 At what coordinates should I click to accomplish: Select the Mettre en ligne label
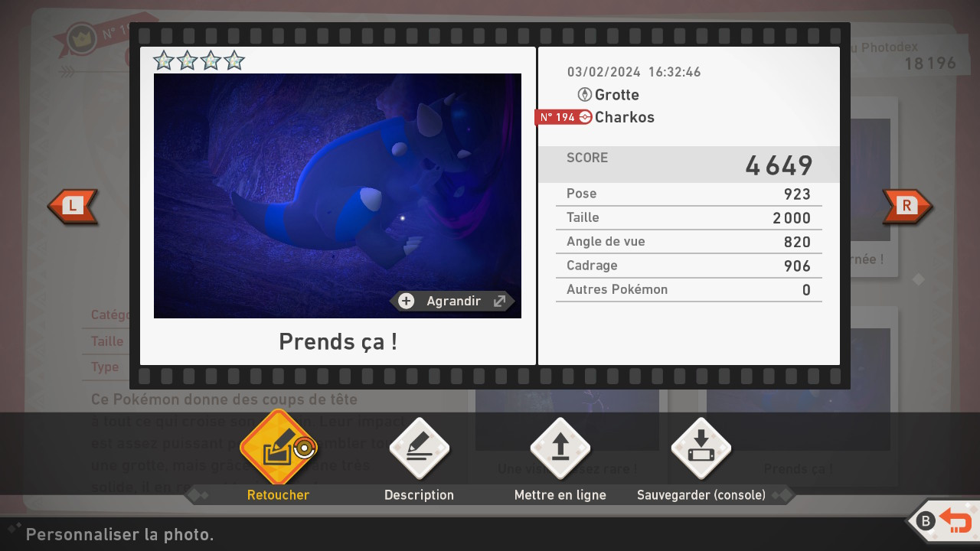point(560,495)
